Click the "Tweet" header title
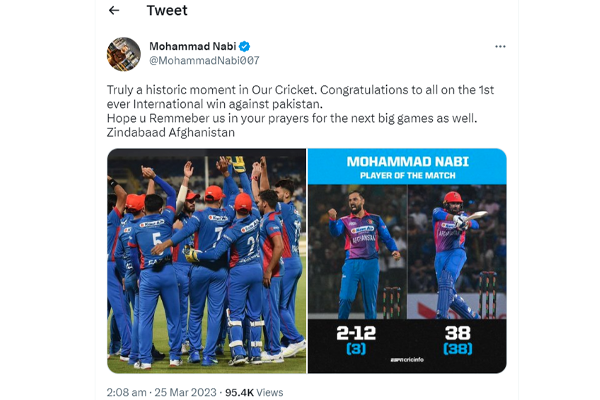Screen dimensions: 600x400 (167, 11)
